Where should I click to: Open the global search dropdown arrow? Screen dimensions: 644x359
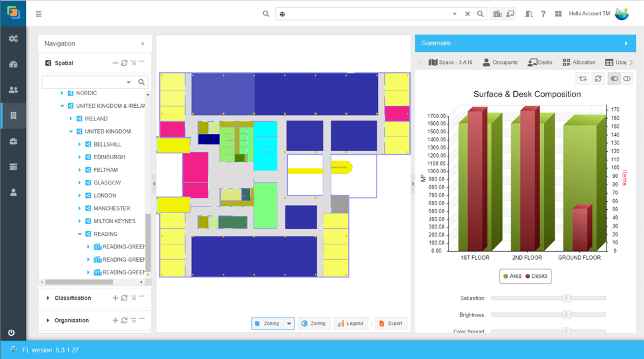click(455, 13)
